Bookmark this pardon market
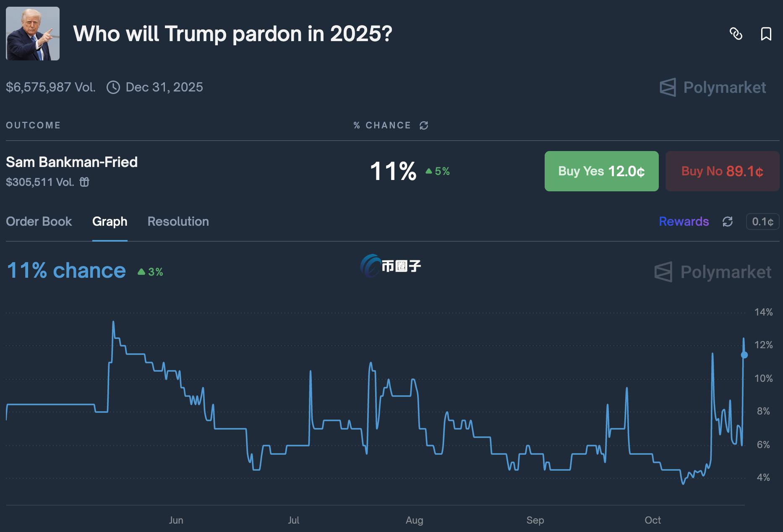This screenshot has height=532, width=783. click(766, 34)
